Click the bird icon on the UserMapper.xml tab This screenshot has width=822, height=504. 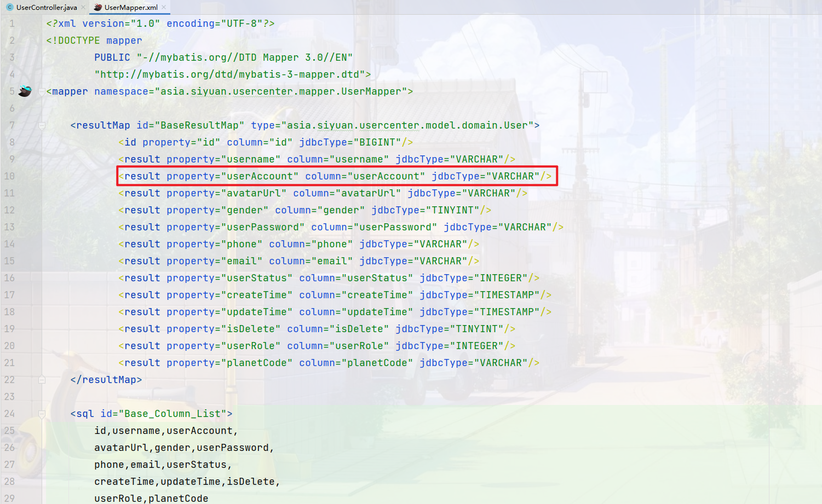pyautogui.click(x=98, y=8)
